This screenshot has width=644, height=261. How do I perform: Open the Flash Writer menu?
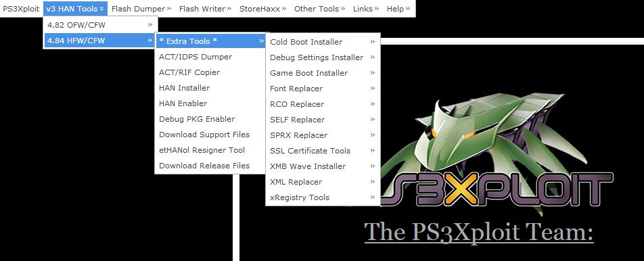click(x=206, y=9)
